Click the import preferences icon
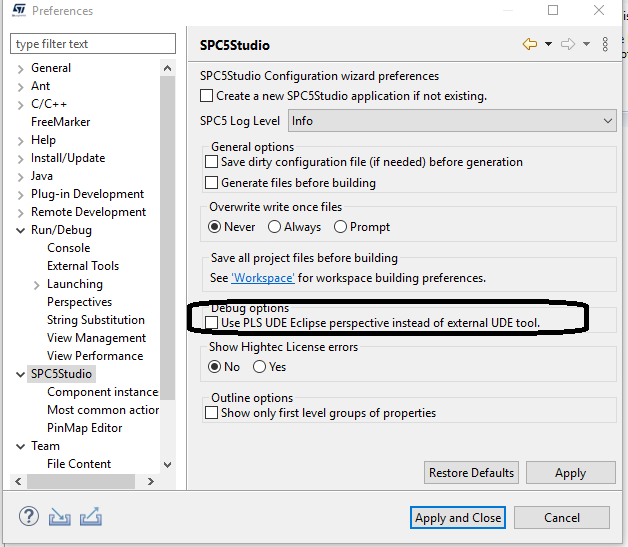 pyautogui.click(x=60, y=517)
